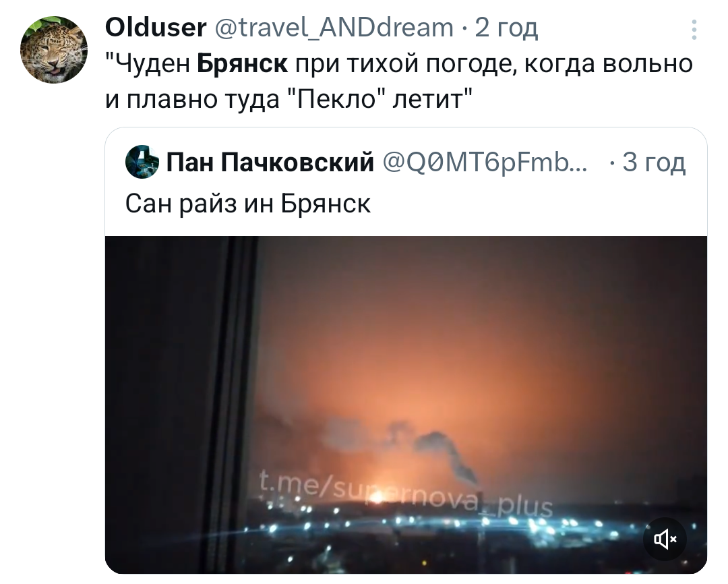Open the quoted tweet text Сан райз ин Брянск
Image resolution: width=728 pixels, height=584 pixels.
click(248, 203)
